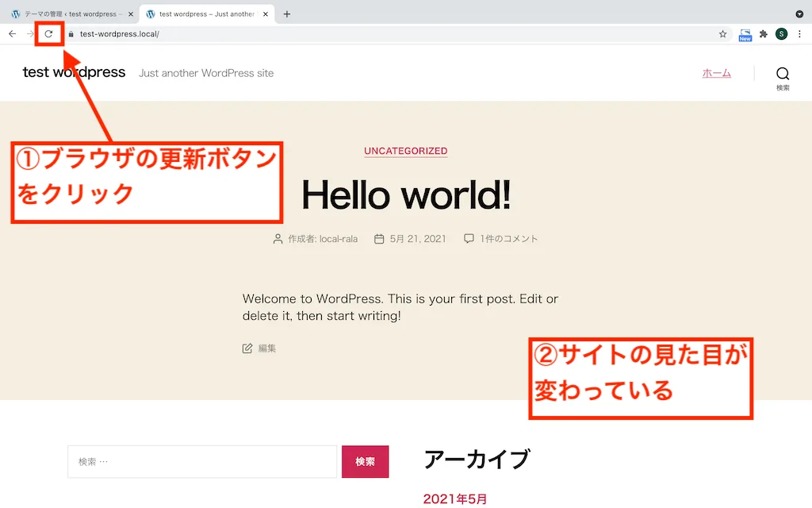812x508 pixels.
Task: Click the pink 検索 search button
Action: pyautogui.click(x=365, y=461)
